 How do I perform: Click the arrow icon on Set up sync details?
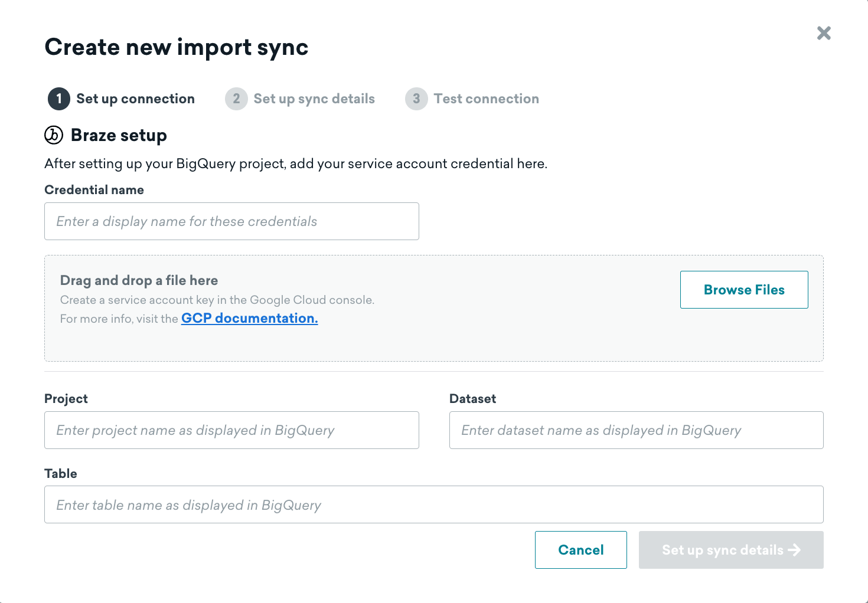click(795, 549)
